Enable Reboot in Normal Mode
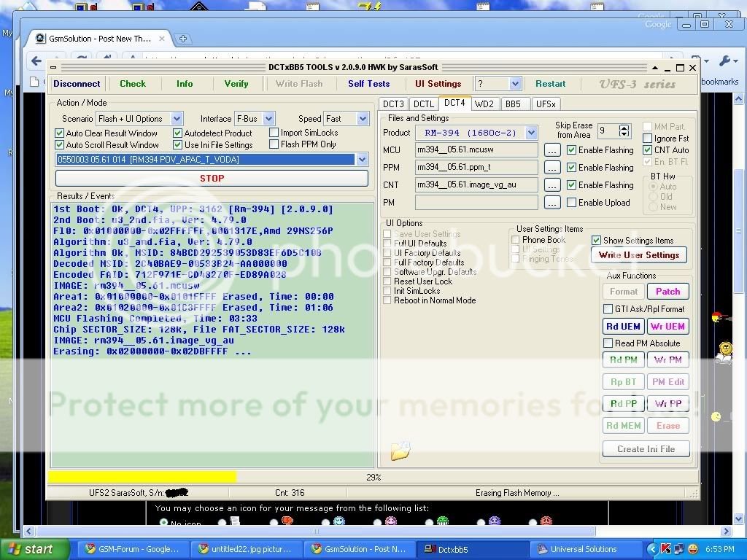Screen dimensions: 747x560 point(387,300)
